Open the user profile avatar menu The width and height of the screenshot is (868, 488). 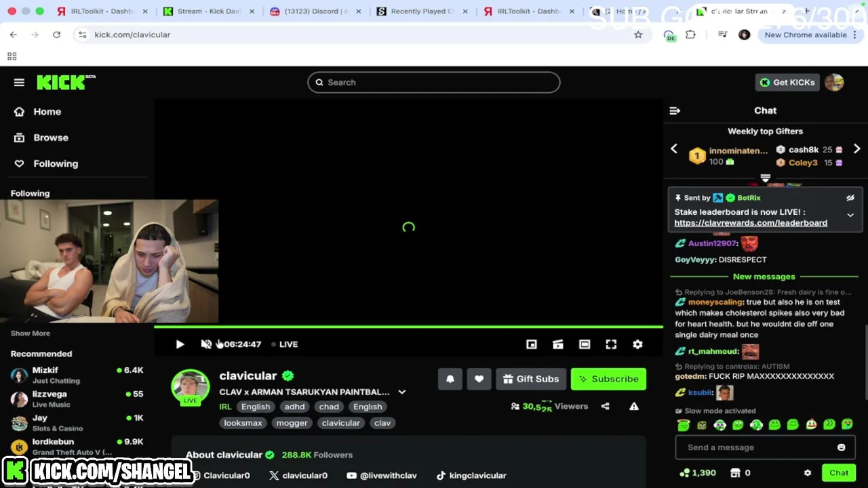tap(834, 83)
